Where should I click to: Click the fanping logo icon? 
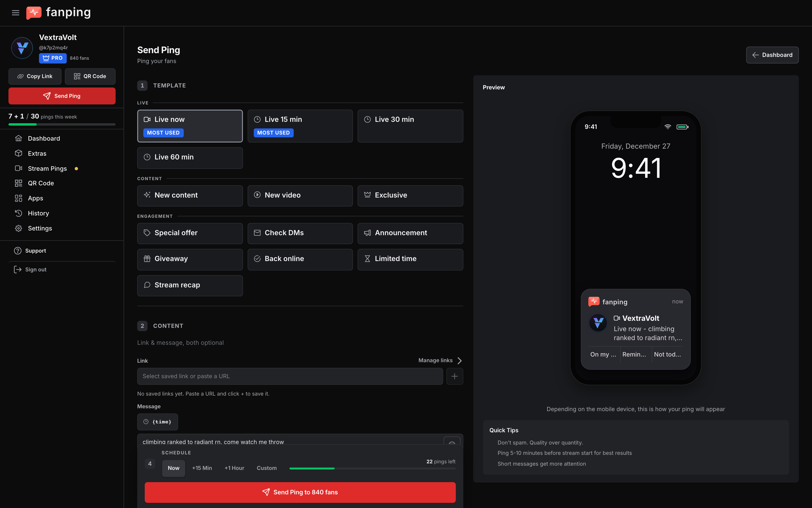pyautogui.click(x=34, y=13)
